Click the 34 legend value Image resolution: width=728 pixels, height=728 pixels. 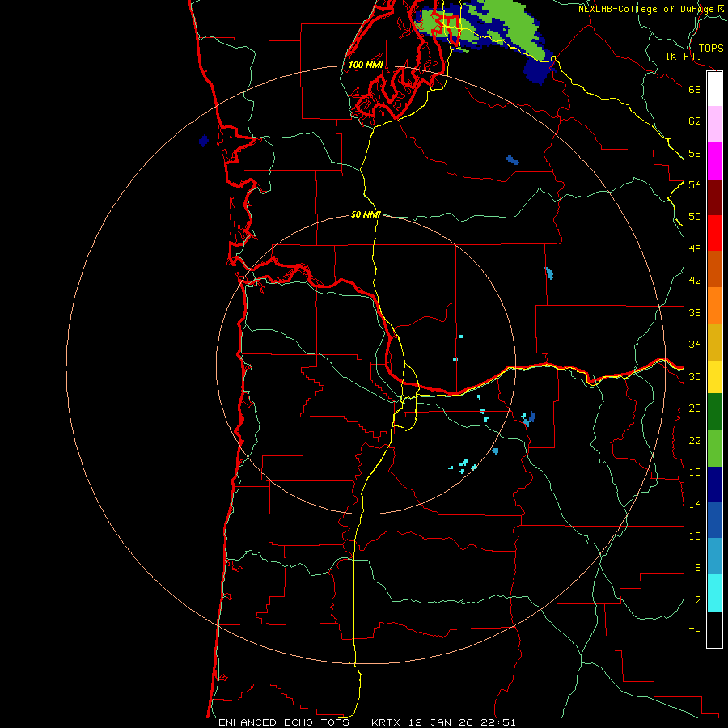click(695, 345)
